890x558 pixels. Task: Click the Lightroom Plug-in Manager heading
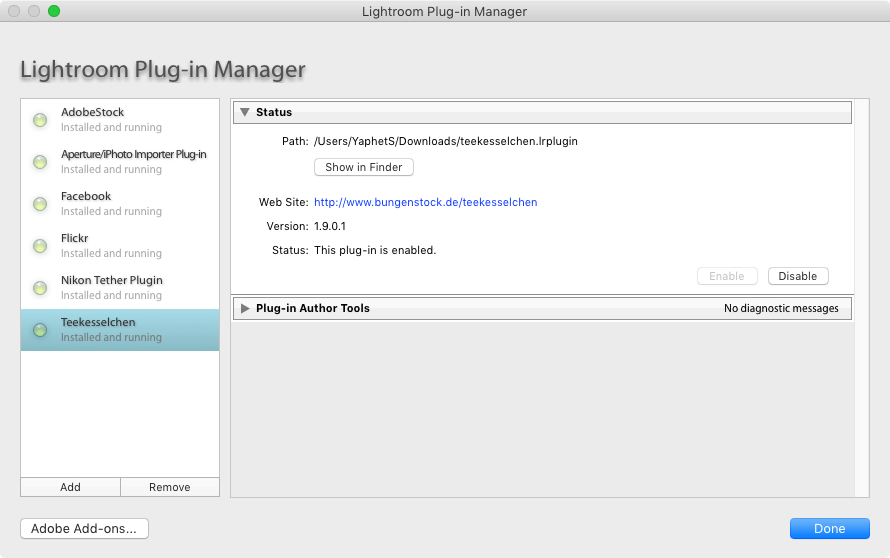[163, 69]
